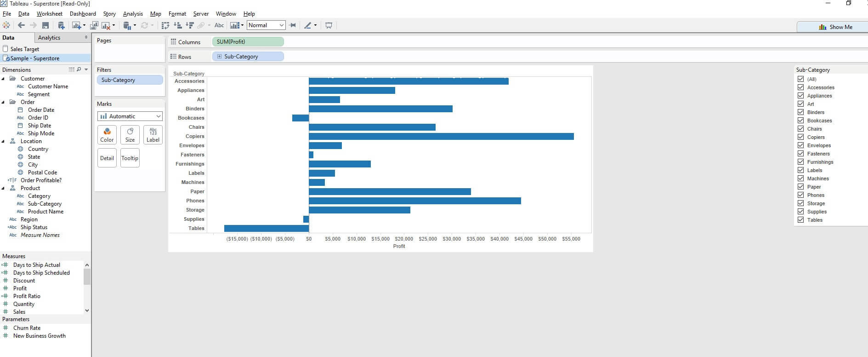Expand the Sub-Category pill on Rows
This screenshot has width=868, height=357.
coord(219,57)
